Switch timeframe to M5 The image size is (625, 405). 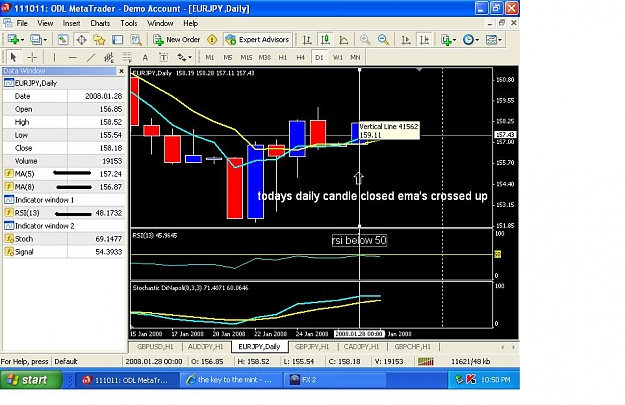pos(228,57)
